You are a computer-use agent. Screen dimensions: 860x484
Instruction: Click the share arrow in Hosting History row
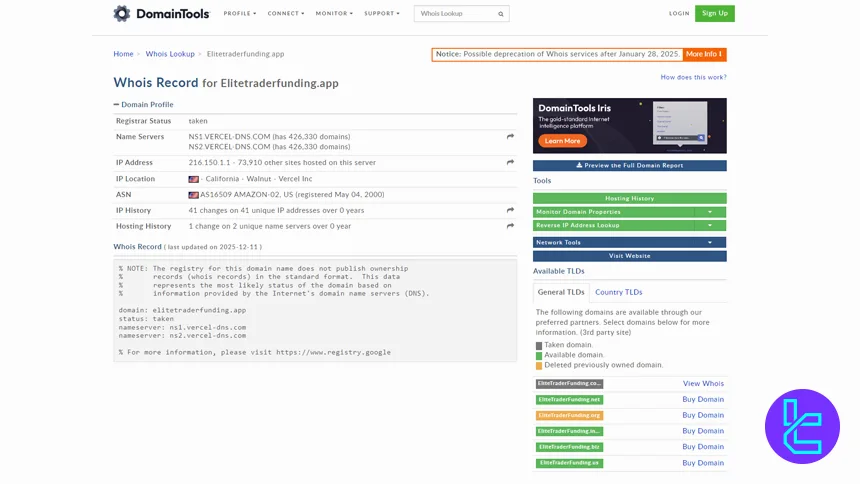click(510, 226)
